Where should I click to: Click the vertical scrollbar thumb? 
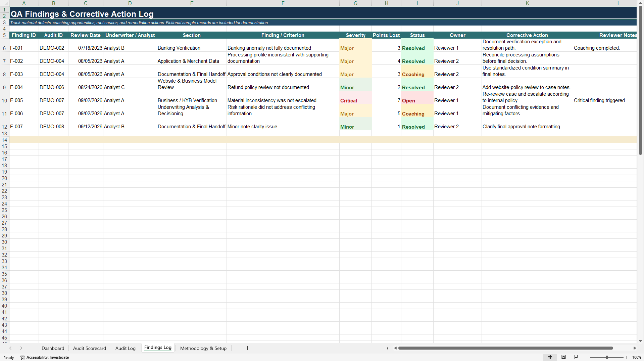tap(640, 80)
